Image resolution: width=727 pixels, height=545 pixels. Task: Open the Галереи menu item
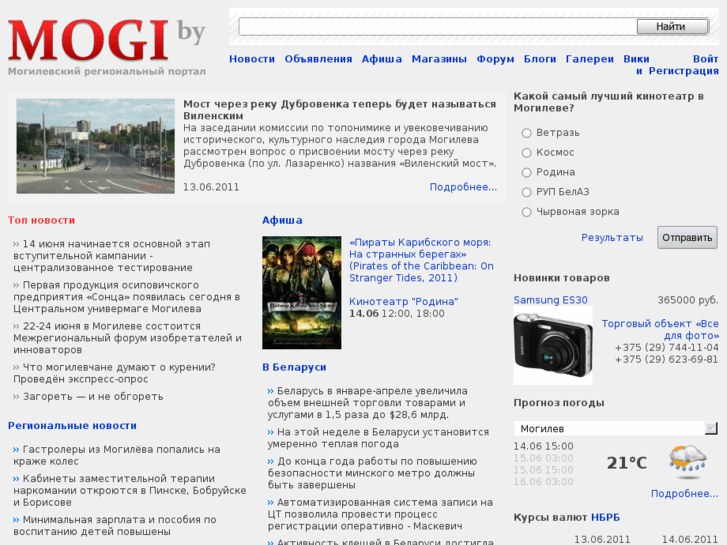point(589,59)
